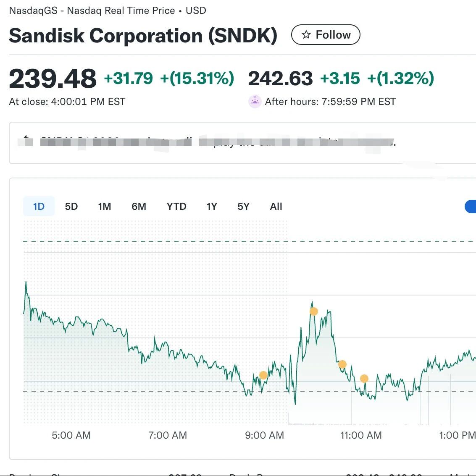Screen dimensions: 476x476
Task: Click the blue button at chart right edge
Action: (470, 207)
